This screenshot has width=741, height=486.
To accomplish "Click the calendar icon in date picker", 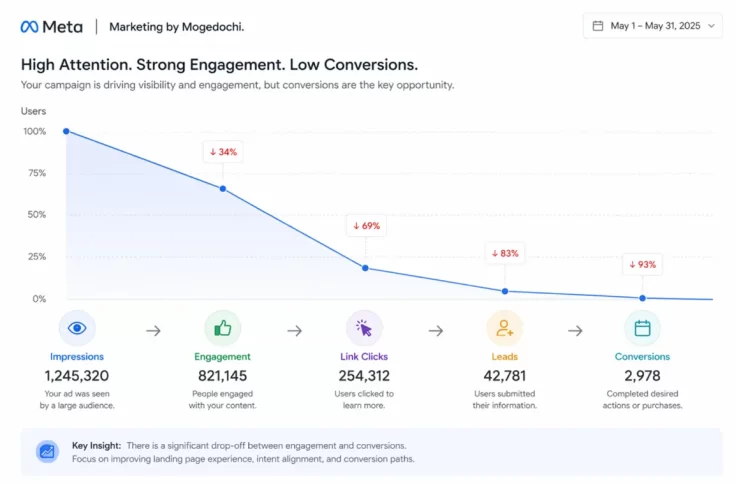I will point(598,26).
